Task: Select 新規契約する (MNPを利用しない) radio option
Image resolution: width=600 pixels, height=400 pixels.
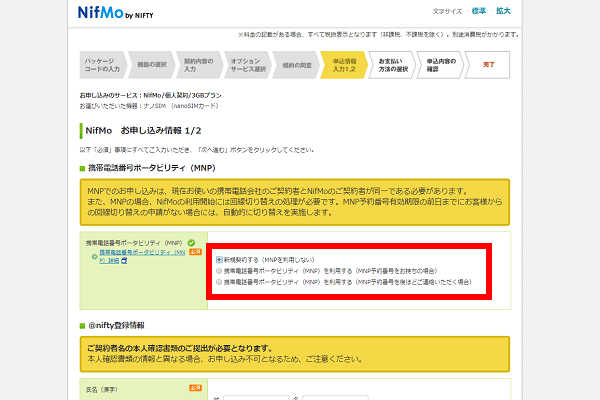Action: tap(219, 260)
